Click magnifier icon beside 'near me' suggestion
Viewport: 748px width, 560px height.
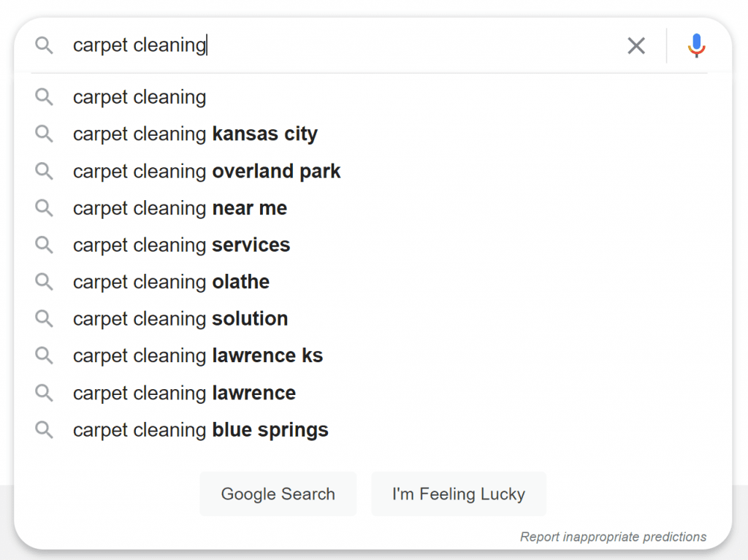[x=44, y=208]
